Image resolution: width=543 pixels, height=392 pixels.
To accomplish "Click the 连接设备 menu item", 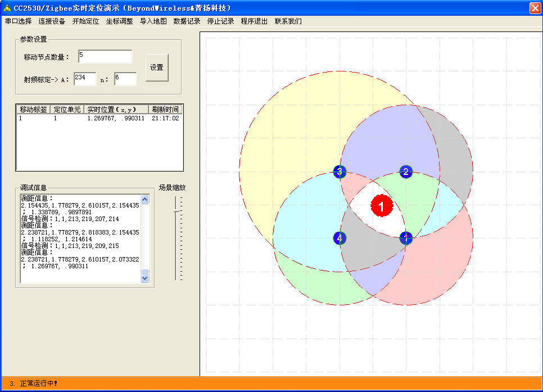I will (52, 21).
